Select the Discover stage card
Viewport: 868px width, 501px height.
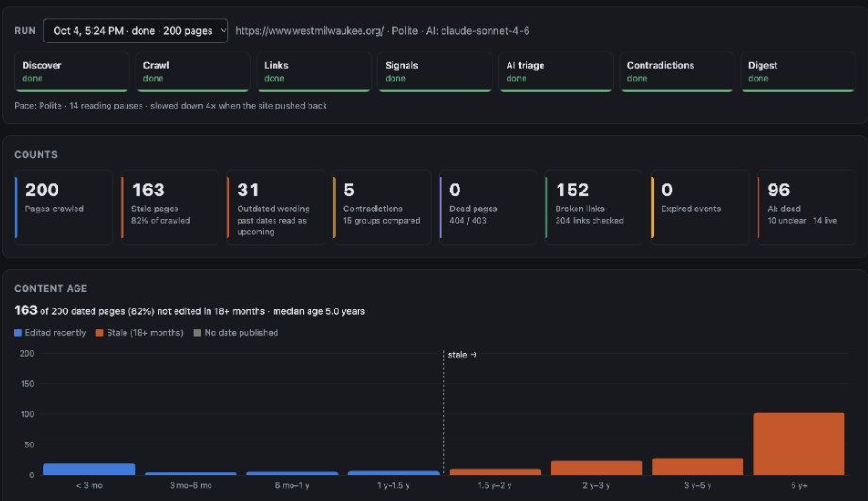pos(72,72)
